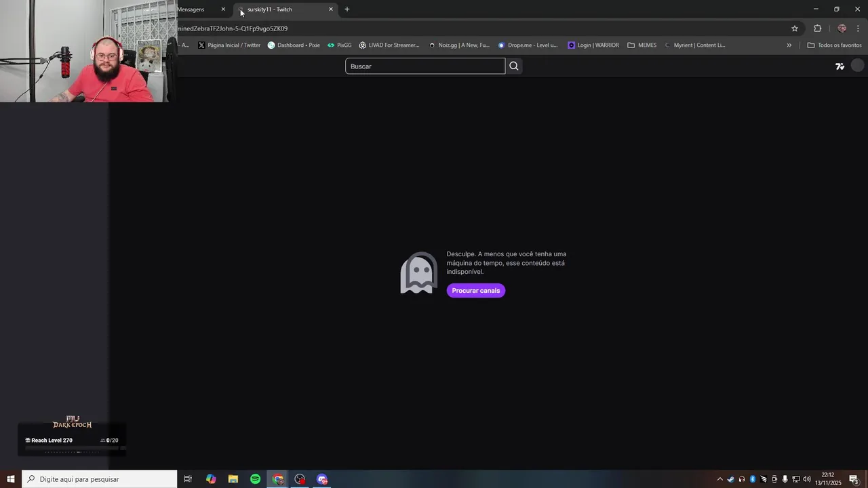Close the Mensagens tab
Viewport: 868px width, 488px height.
tap(223, 9)
